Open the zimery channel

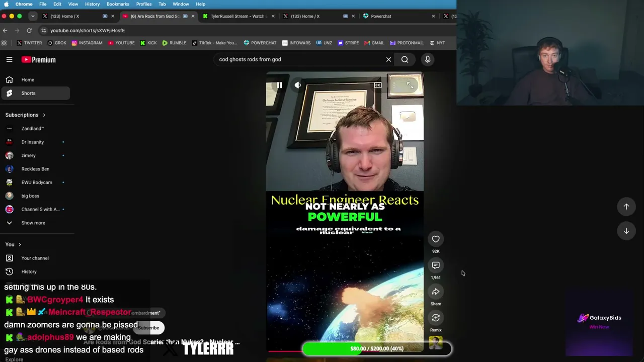(x=35, y=155)
